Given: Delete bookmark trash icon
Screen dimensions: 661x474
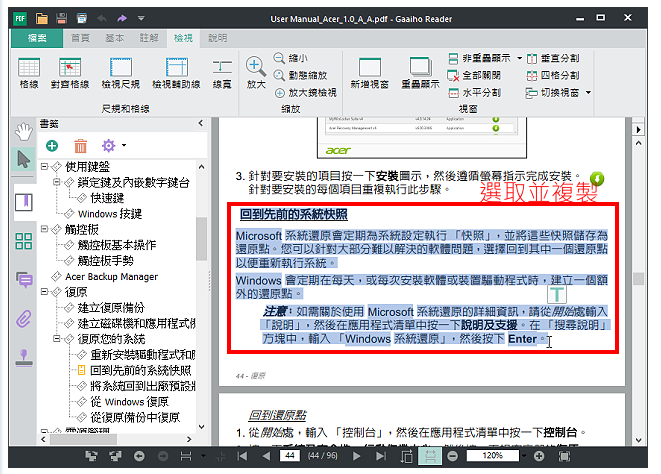Looking at the screenshot, I should [80, 146].
